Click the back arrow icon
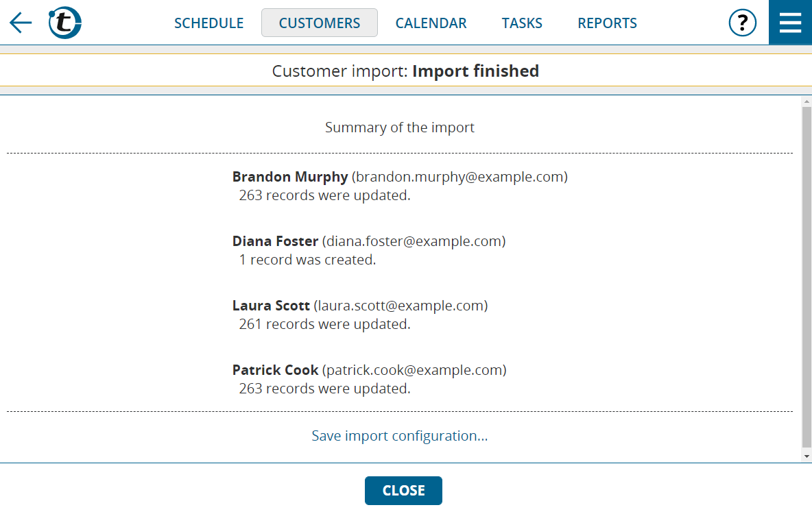This screenshot has height=514, width=812. click(x=21, y=23)
